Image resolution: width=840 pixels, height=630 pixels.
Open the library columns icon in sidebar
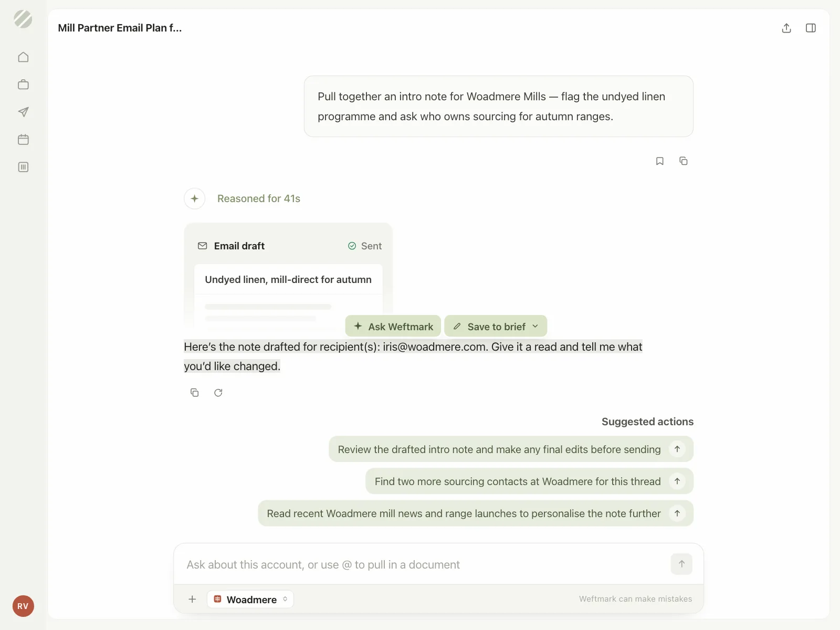23,167
